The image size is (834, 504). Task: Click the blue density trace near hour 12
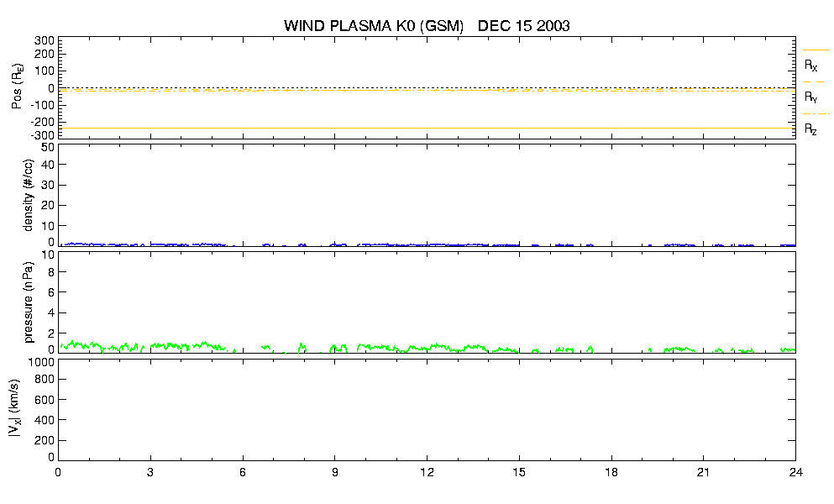(427, 244)
